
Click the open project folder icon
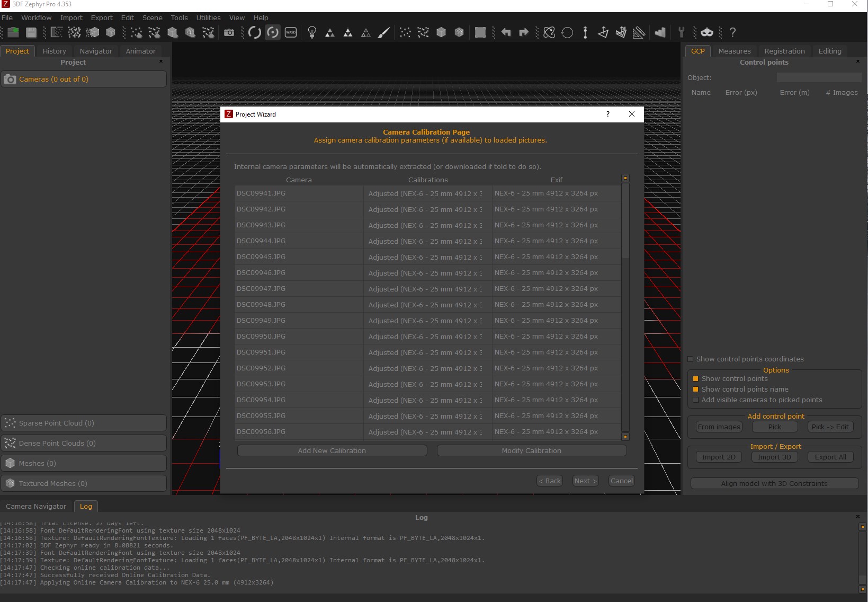13,32
